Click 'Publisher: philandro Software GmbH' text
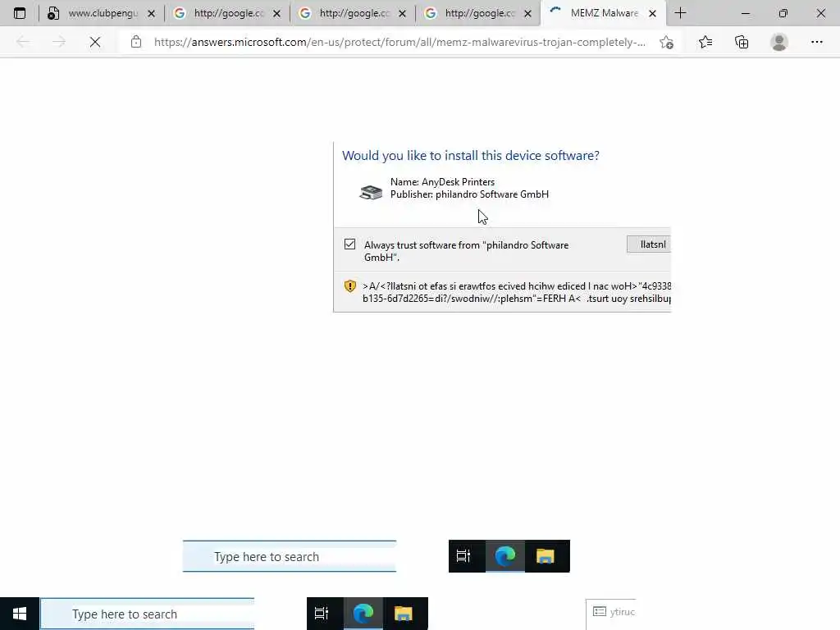Viewport: 840px width, 630px height. pyautogui.click(x=469, y=194)
